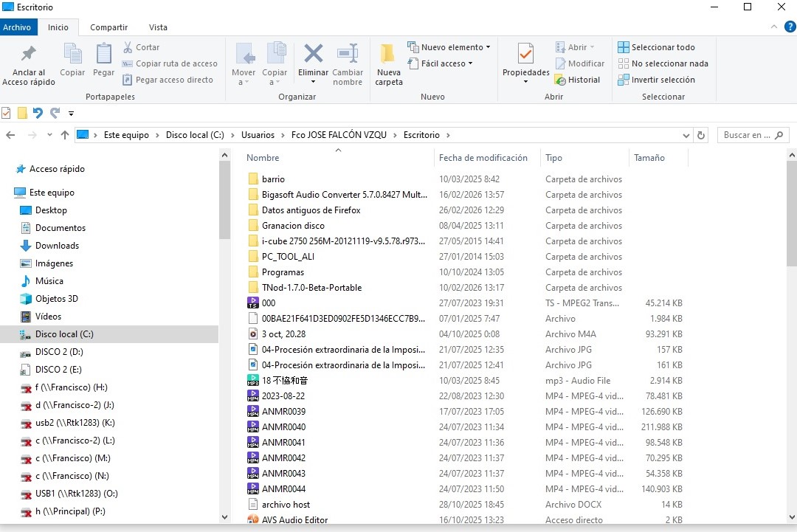Click the Tamaño column header
The width and height of the screenshot is (797, 532).
pos(649,158)
